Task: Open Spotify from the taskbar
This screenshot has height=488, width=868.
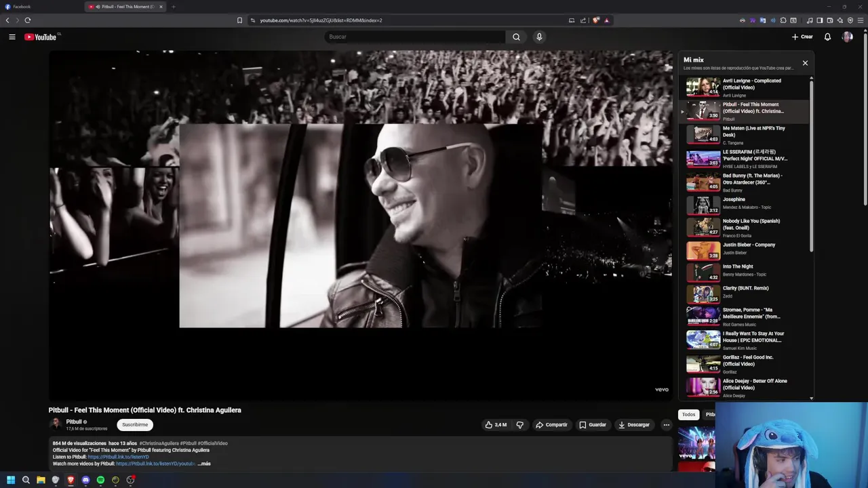Action: click(x=100, y=480)
